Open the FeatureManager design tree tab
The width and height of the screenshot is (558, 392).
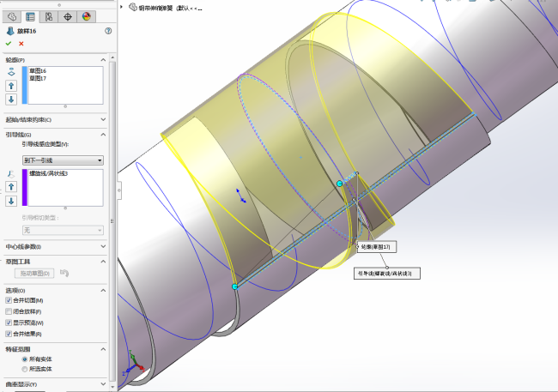coord(12,16)
